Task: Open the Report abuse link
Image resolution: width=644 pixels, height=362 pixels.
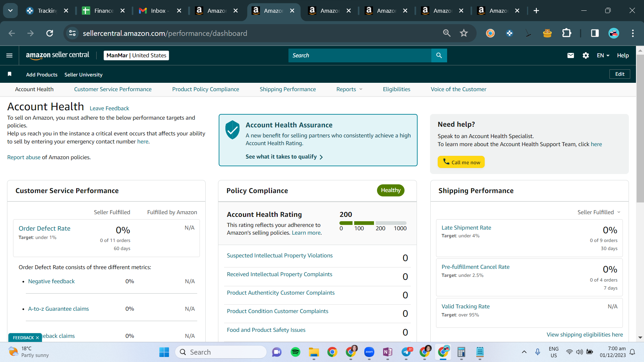Action: click(x=24, y=158)
